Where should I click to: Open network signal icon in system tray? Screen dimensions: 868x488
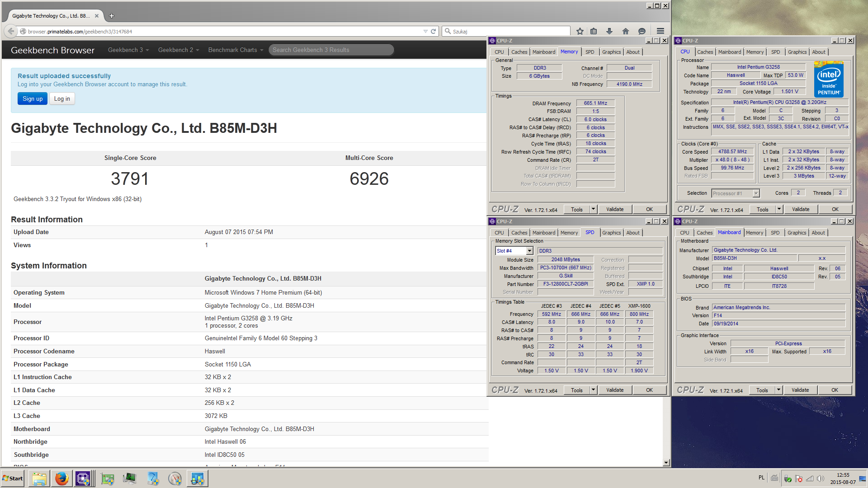810,479
